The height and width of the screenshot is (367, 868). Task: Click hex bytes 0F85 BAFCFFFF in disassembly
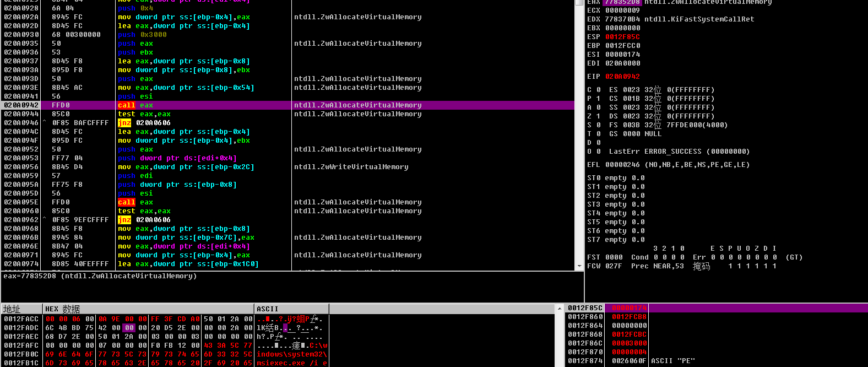80,123
